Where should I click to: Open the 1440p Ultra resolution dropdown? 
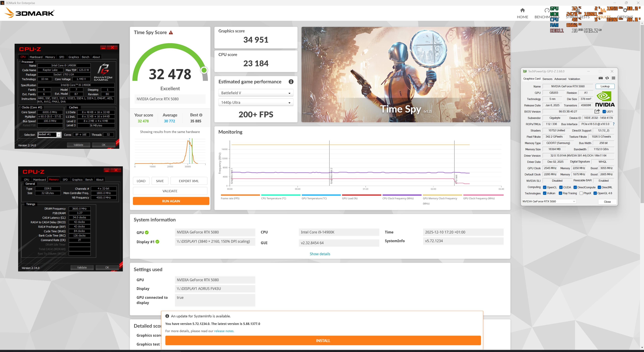[x=256, y=103]
